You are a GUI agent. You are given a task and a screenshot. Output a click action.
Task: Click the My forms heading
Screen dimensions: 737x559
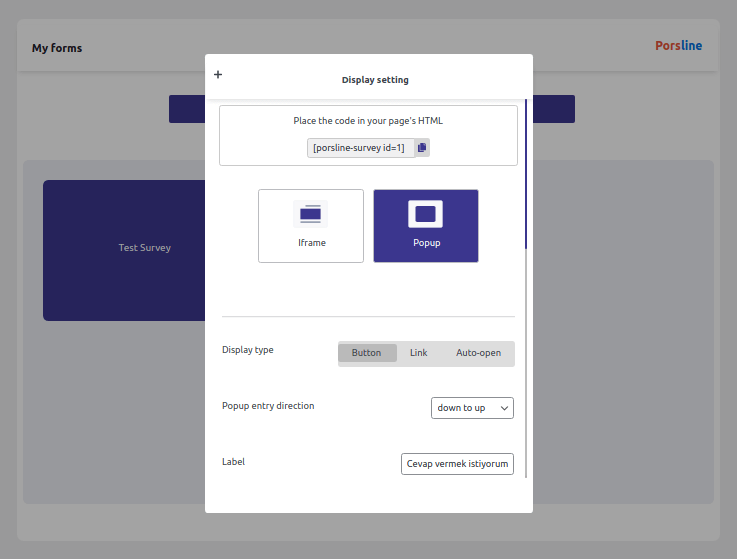click(x=57, y=48)
